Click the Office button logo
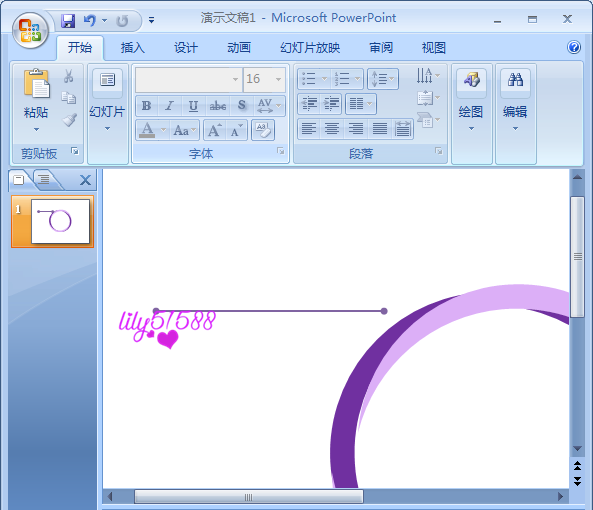Viewport: 593px width, 510px height. pyautogui.click(x=30, y=30)
